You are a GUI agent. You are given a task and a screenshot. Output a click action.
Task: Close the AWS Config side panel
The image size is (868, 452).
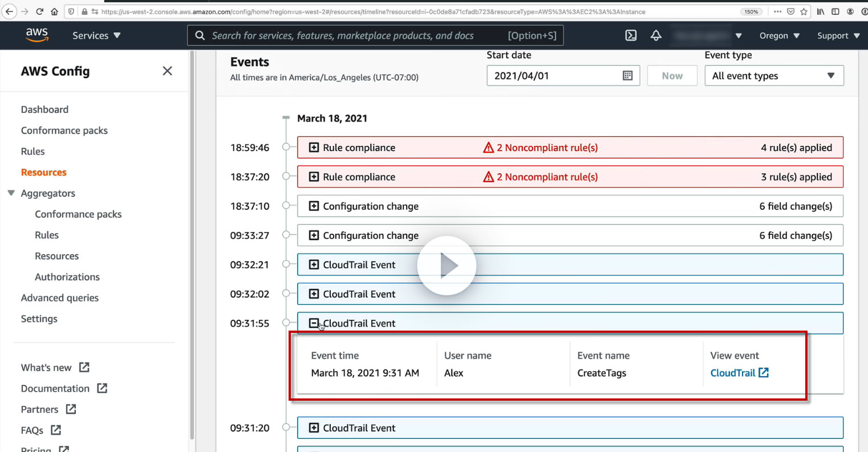coord(167,71)
